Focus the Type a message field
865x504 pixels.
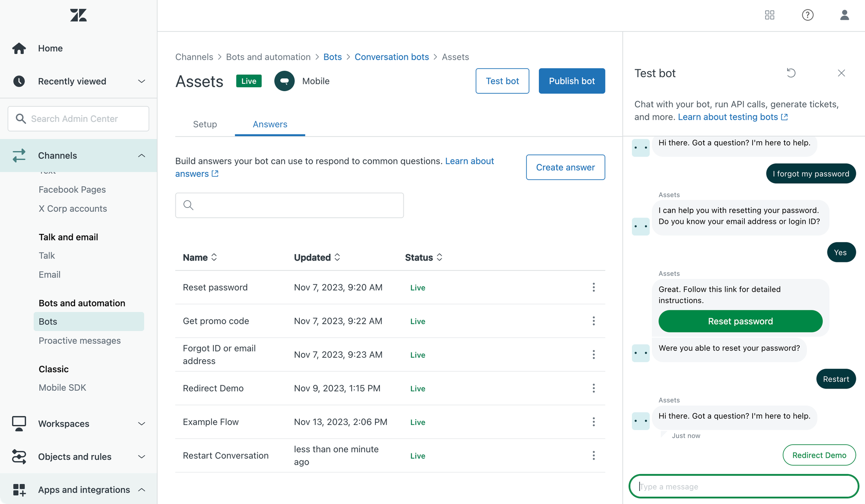743,487
